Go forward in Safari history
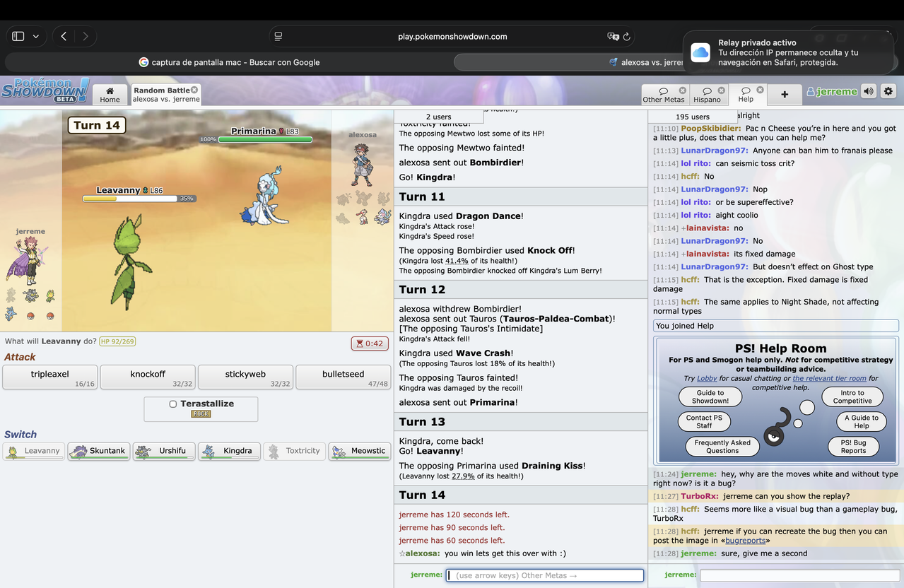The image size is (904, 588). (x=86, y=36)
